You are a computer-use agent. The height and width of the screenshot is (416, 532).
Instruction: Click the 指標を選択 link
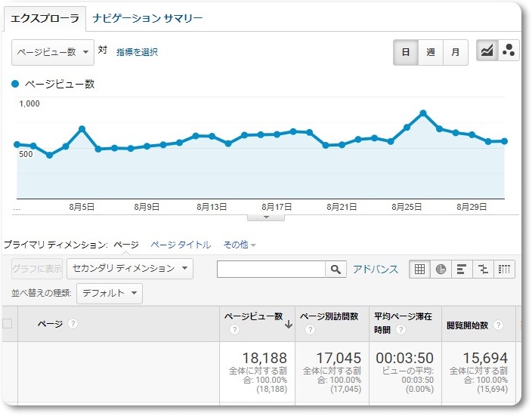[137, 52]
